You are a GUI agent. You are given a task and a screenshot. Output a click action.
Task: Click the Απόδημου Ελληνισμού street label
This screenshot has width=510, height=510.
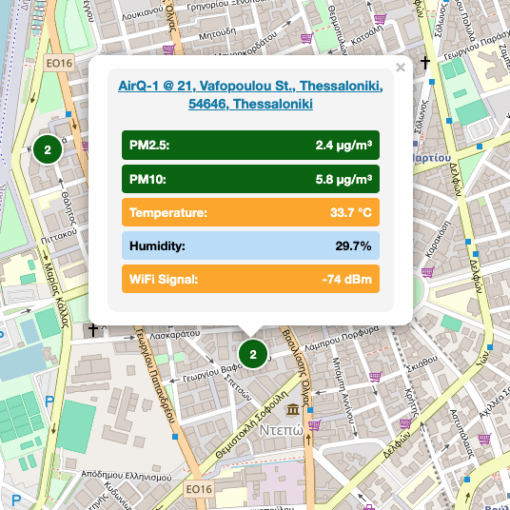[126, 476]
